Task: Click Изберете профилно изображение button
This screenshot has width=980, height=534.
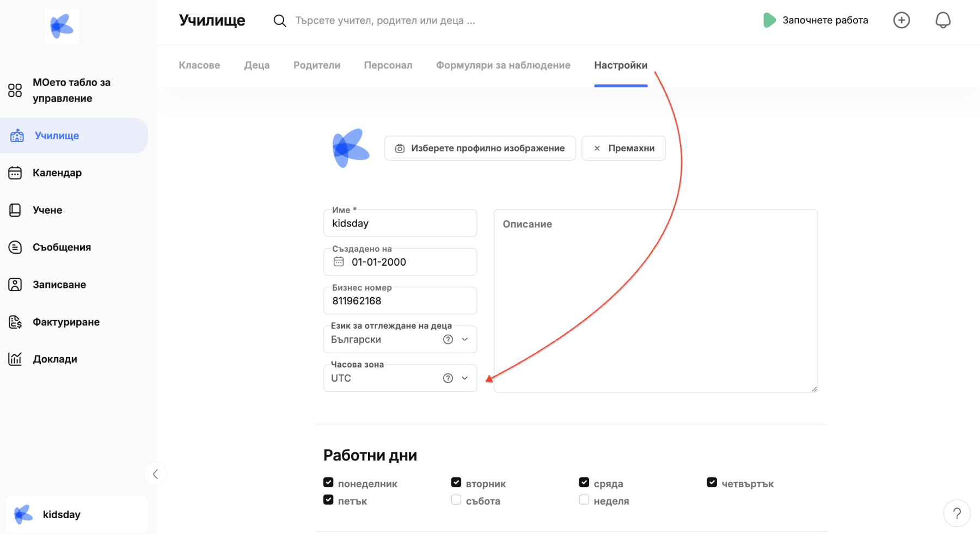Action: (x=480, y=148)
